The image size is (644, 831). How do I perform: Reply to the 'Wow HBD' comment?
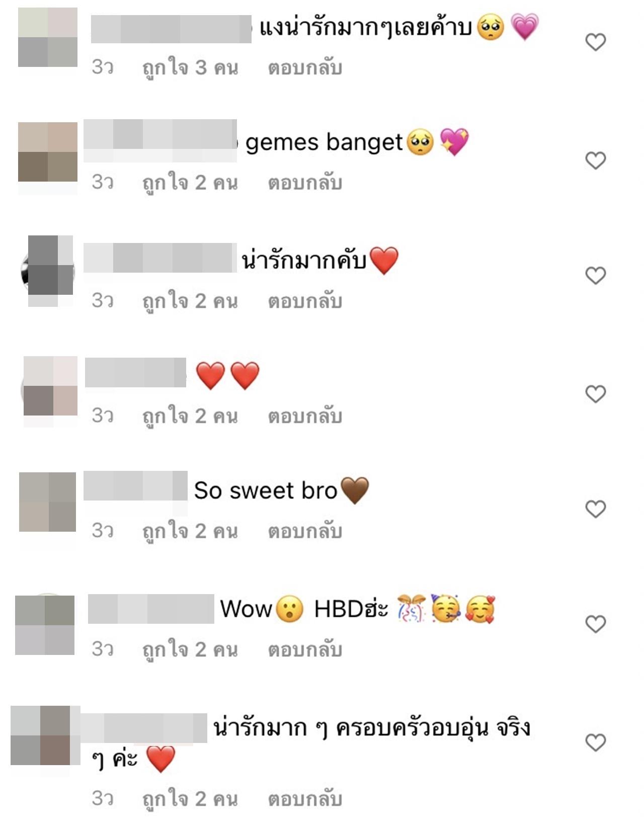tap(305, 649)
